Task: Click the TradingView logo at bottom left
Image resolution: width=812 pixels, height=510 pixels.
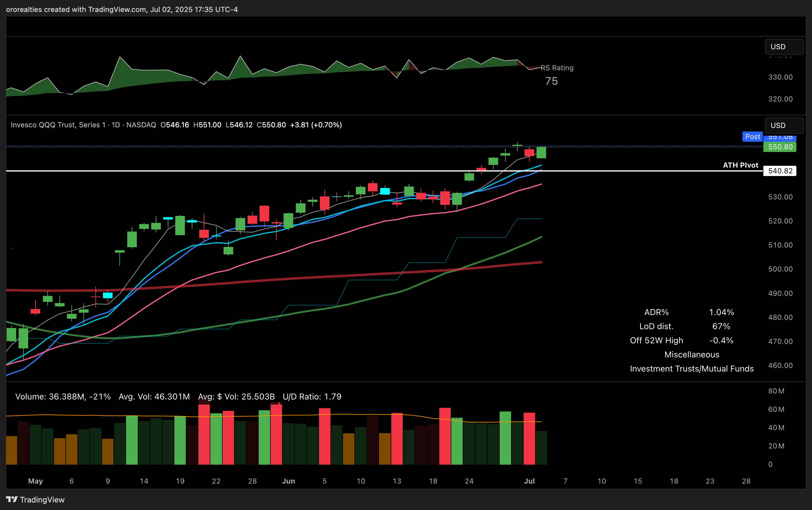Action: tap(35, 499)
